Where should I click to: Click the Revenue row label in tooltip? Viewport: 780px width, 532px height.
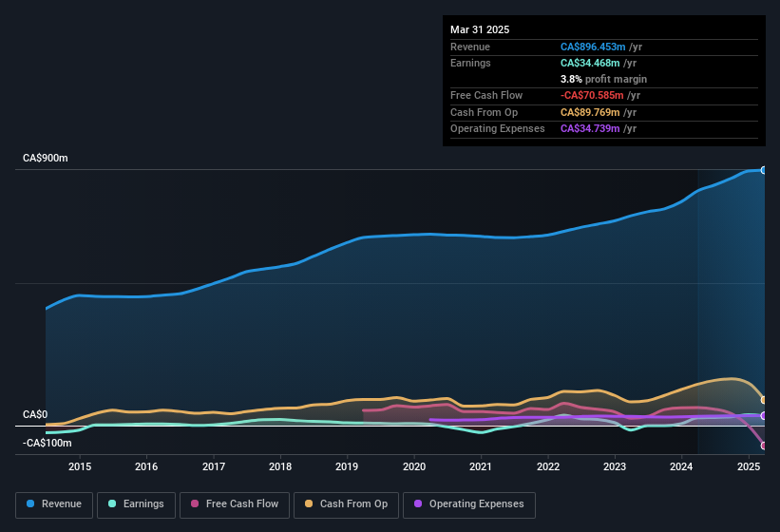pyautogui.click(x=470, y=47)
